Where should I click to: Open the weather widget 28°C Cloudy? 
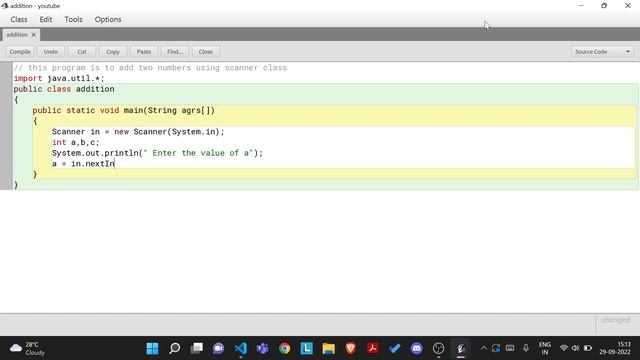tap(27, 348)
